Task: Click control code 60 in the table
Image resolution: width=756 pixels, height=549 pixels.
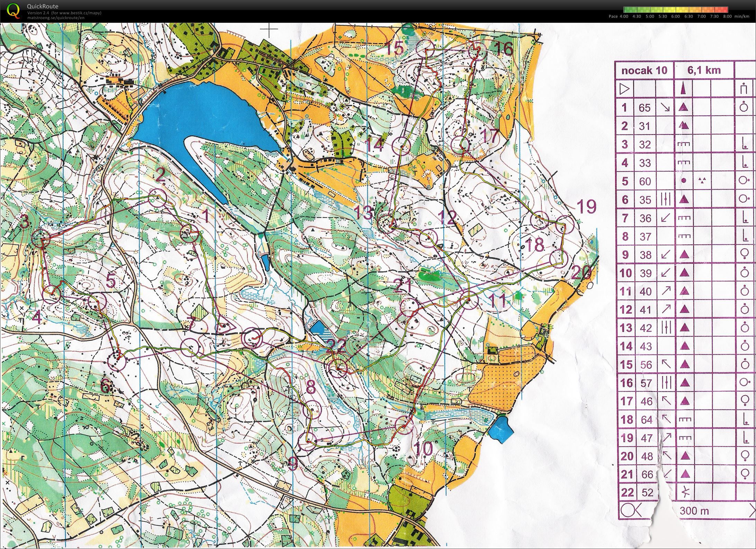Action: coord(645,181)
